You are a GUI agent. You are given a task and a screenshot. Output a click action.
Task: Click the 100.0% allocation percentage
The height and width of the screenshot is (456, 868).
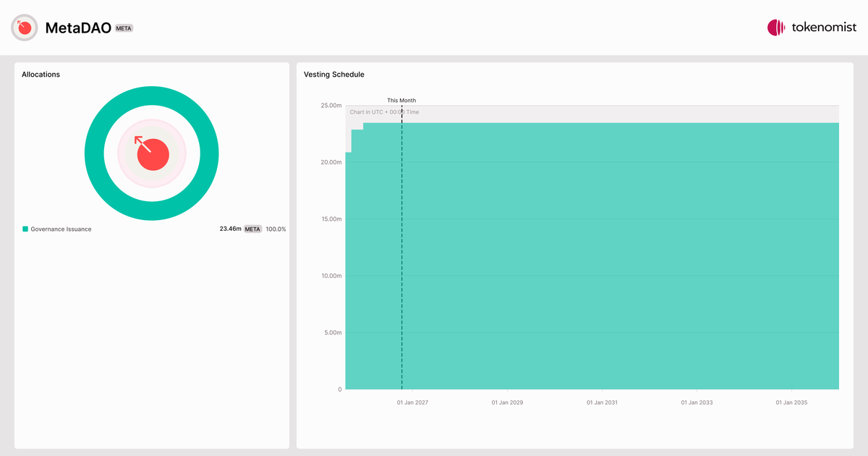[x=276, y=229]
